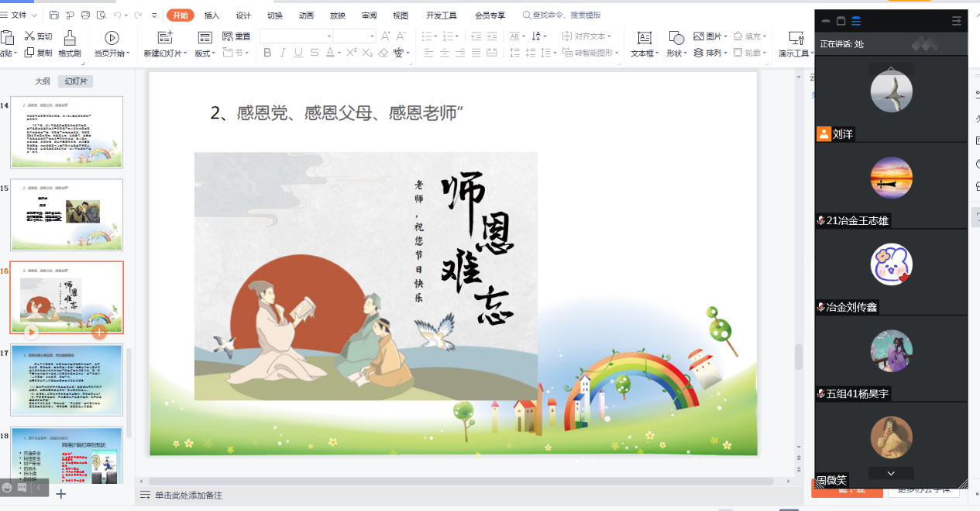Screen dimensions: 980x511
Task: Toggle left text alignment
Action: [427, 53]
